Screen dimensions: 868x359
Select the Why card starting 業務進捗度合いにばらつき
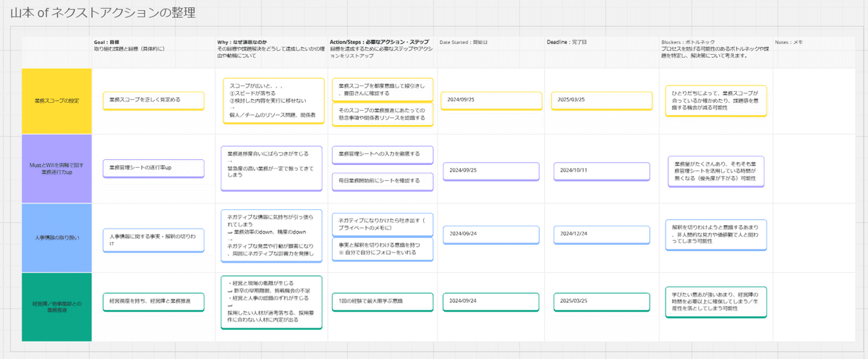(x=273, y=167)
